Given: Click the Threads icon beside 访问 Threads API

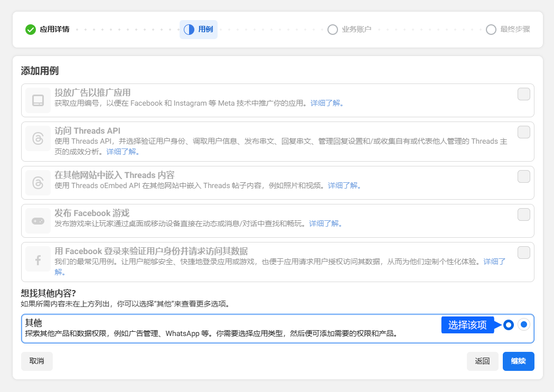Looking at the screenshot, I should point(38,139).
